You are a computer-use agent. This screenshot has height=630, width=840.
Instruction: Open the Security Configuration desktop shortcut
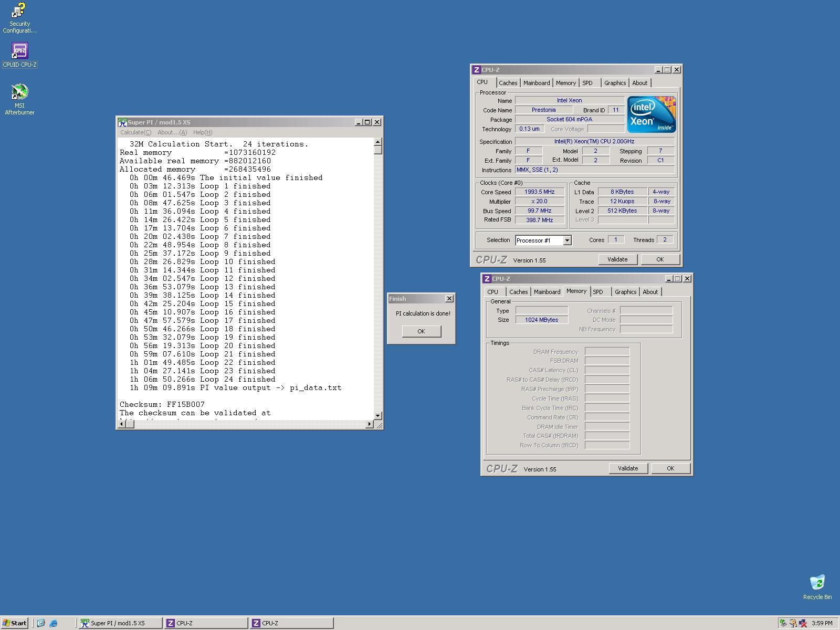click(x=19, y=18)
